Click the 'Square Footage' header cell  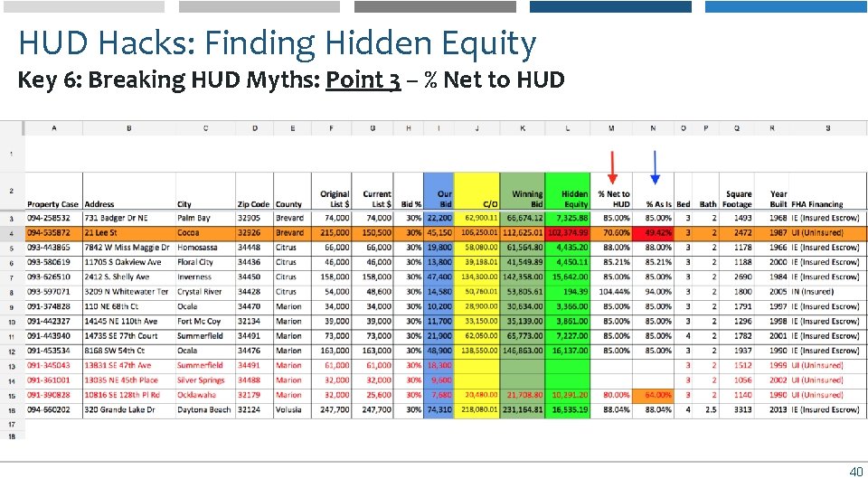point(737,192)
